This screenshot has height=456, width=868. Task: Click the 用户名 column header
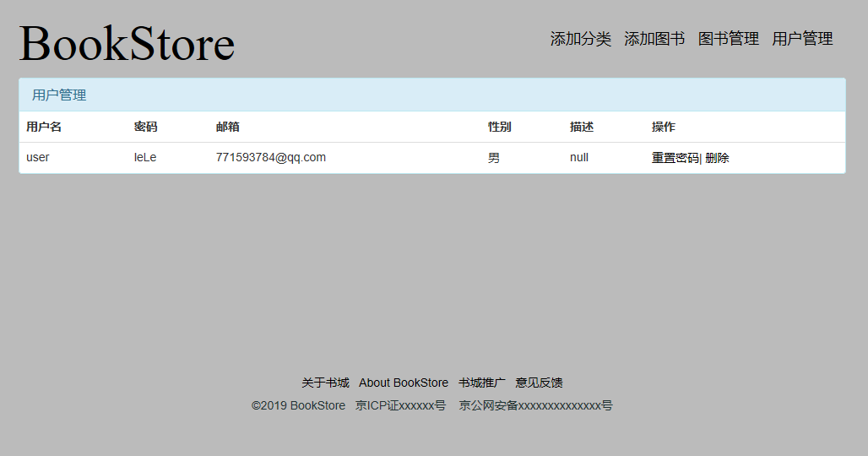[x=44, y=127]
